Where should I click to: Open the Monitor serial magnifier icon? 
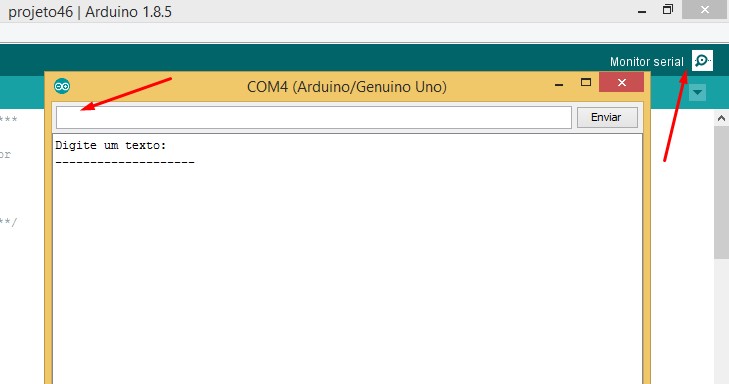tap(702, 61)
